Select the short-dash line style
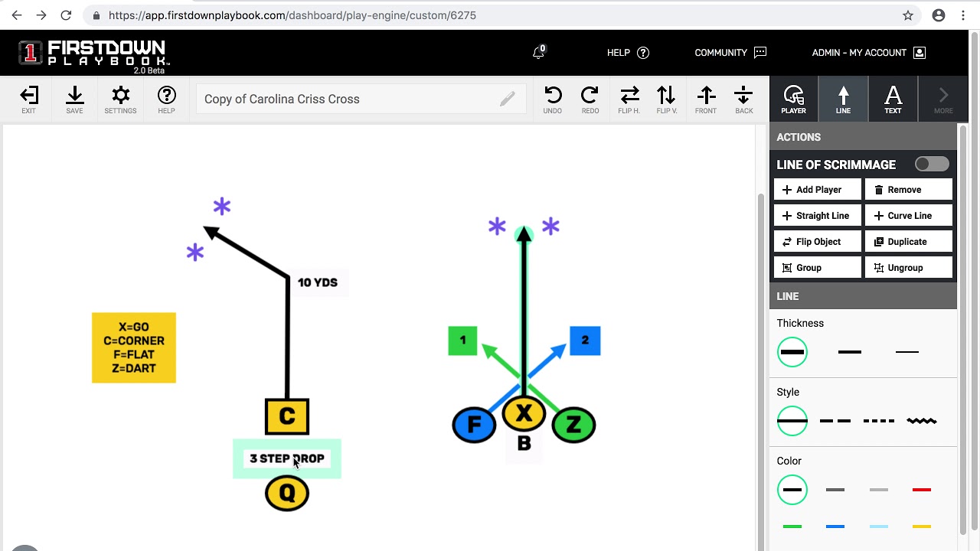 click(879, 421)
